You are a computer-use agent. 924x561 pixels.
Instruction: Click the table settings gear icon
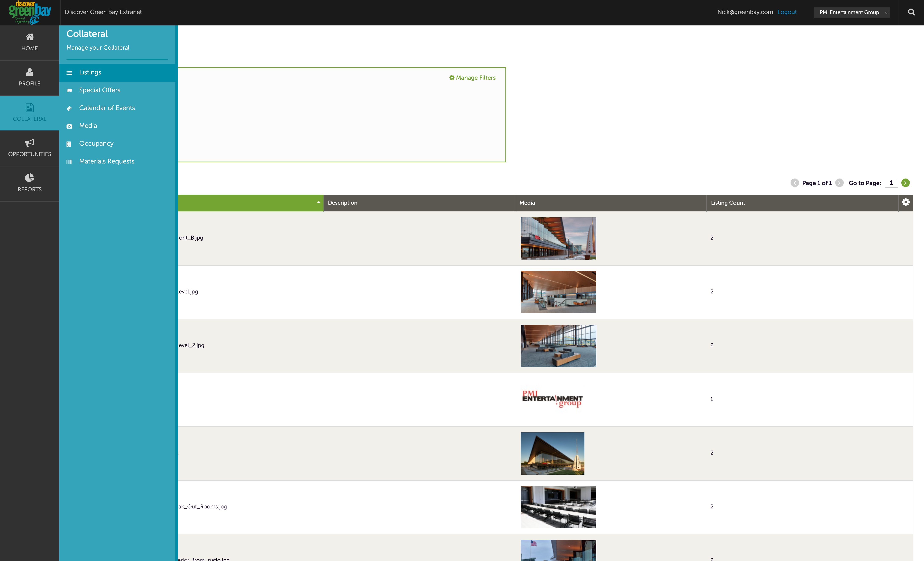pos(906,202)
